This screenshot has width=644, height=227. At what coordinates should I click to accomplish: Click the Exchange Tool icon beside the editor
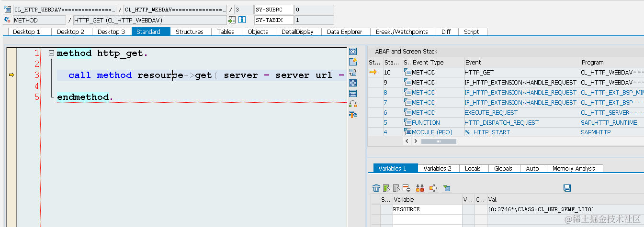coord(353,73)
